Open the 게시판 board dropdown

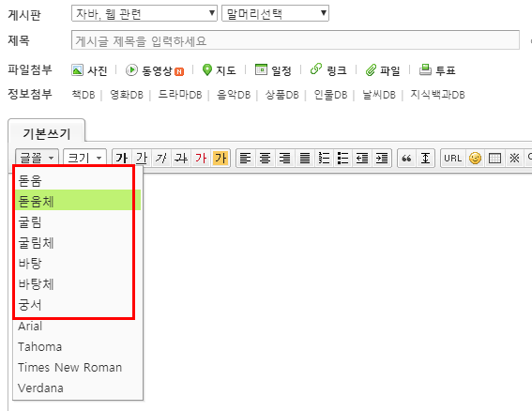(x=144, y=13)
